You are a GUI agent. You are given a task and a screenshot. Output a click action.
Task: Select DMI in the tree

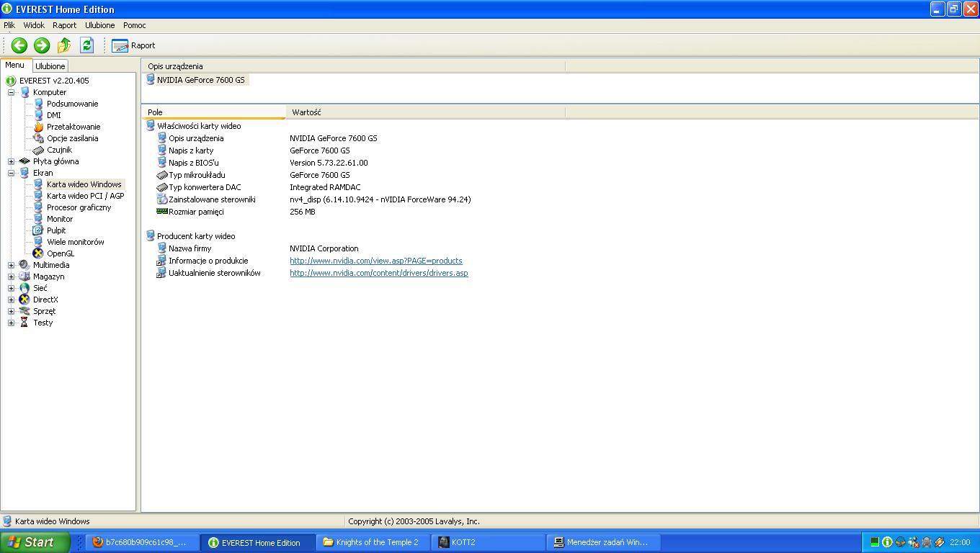tap(53, 115)
